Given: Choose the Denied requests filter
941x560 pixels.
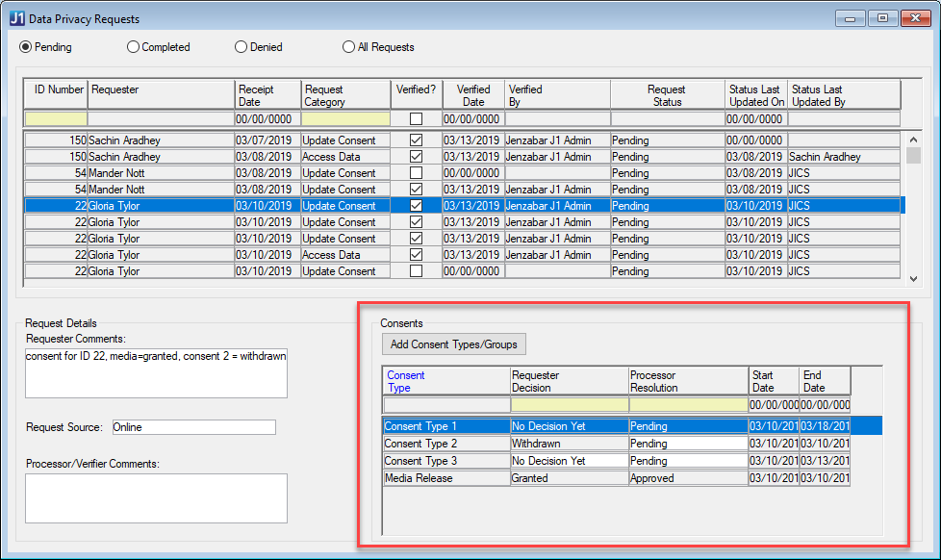Looking at the screenshot, I should point(242,47).
